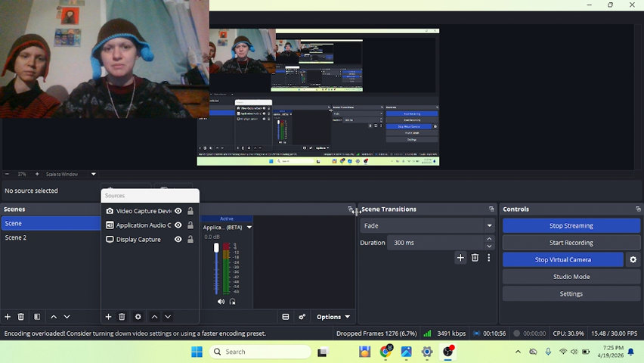The image size is (644, 363).
Task: Remove the selected scene using the Scenes trash icon
Action: point(21,317)
